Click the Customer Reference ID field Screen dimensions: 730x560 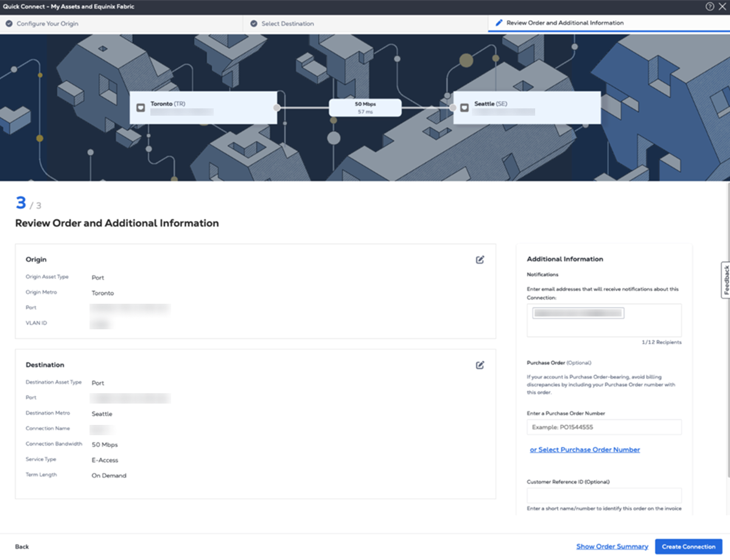[x=604, y=495]
